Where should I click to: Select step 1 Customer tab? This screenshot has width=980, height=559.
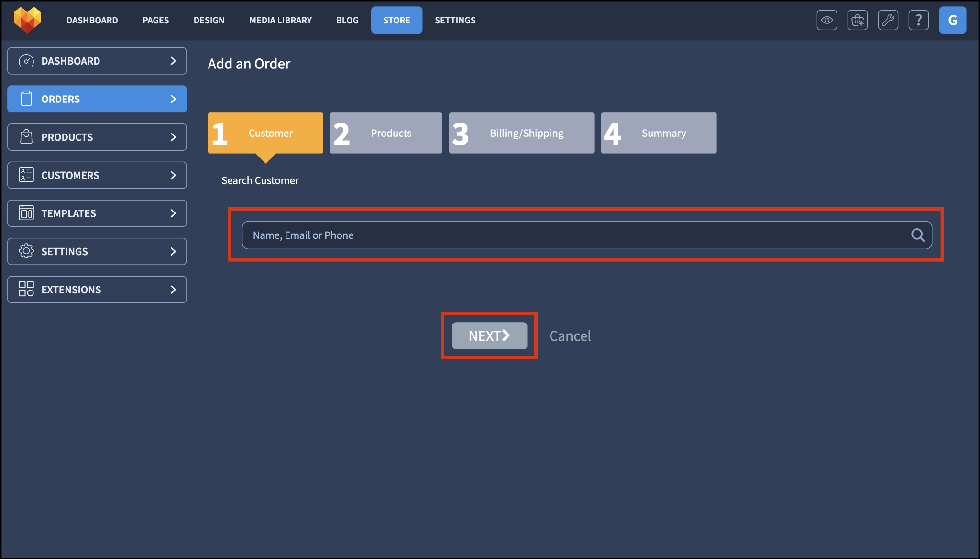point(265,133)
